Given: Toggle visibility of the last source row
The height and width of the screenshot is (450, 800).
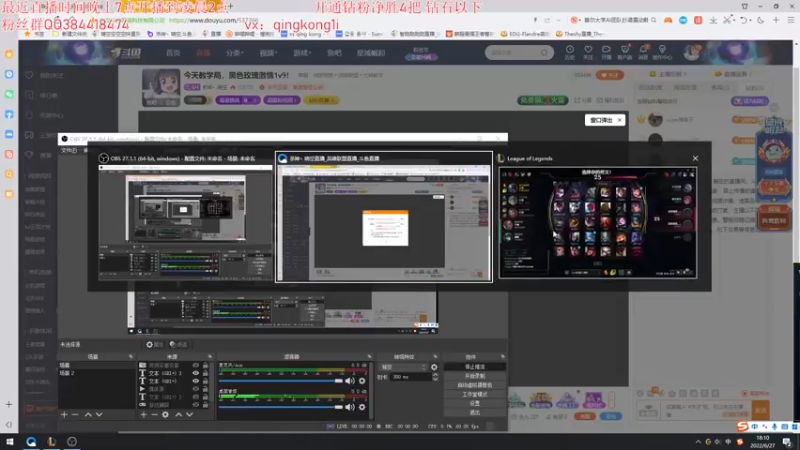Looking at the screenshot, I should click(195, 405).
